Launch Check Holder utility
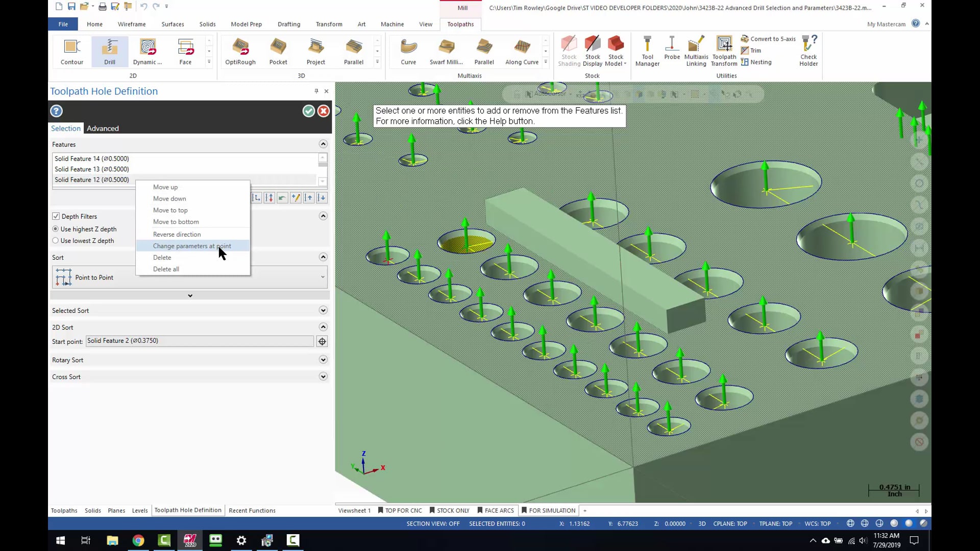 (x=808, y=51)
